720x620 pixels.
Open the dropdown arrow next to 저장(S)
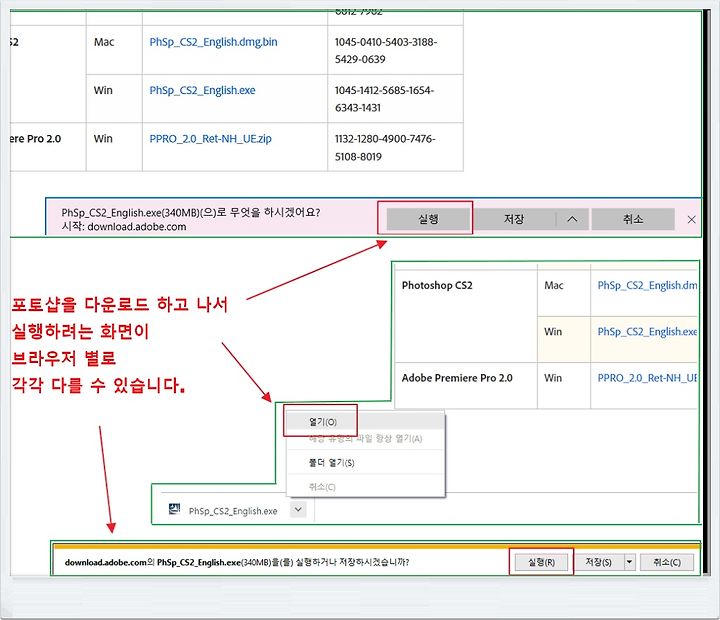(630, 562)
